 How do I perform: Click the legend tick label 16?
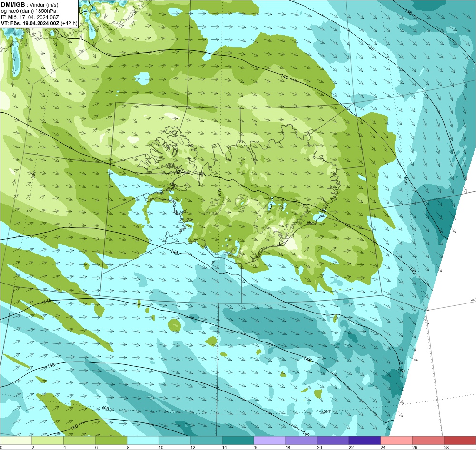pos(256,447)
